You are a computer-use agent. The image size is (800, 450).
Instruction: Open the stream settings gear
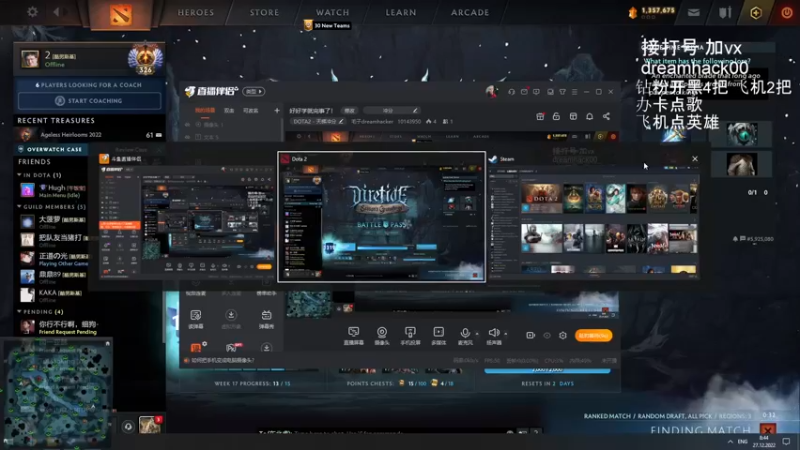coord(563,335)
